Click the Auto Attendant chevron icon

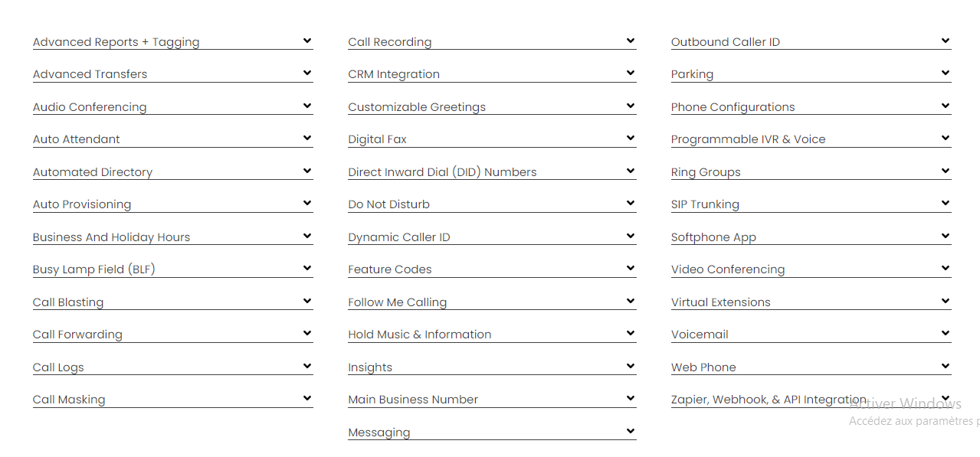pyautogui.click(x=307, y=139)
